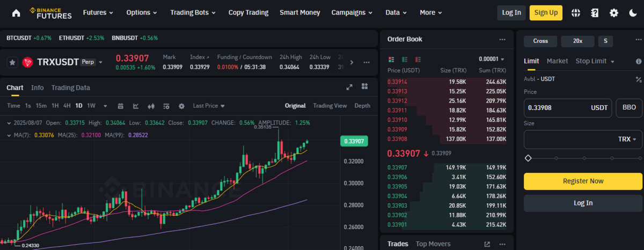Open the More dropdown menu
The image size is (644, 250).
(431, 12)
